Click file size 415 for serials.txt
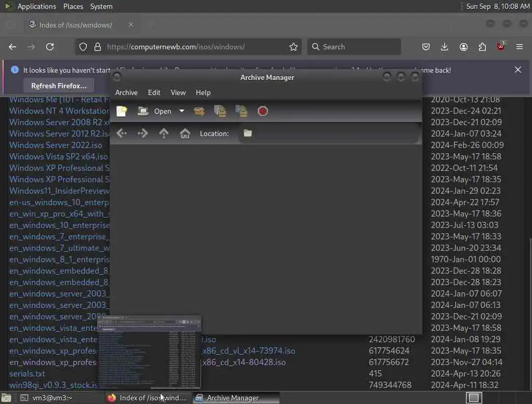Image resolution: width=532 pixels, height=404 pixels. coord(375,374)
